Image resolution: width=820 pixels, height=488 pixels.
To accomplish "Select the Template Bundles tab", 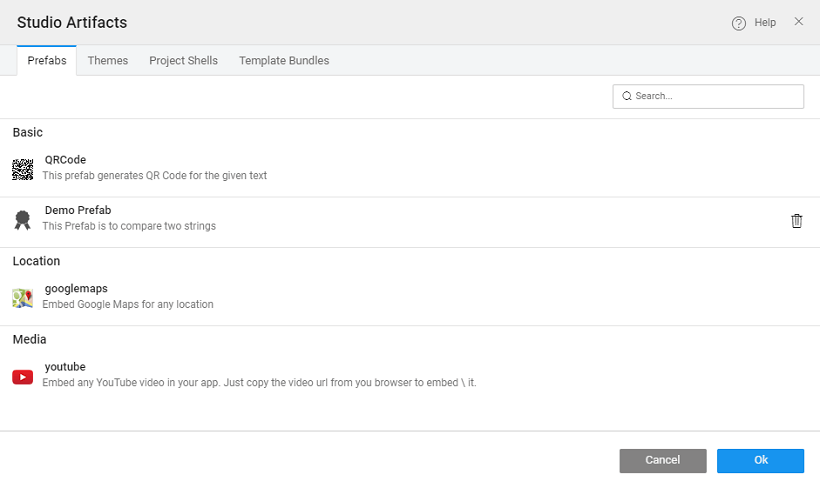I will [284, 61].
